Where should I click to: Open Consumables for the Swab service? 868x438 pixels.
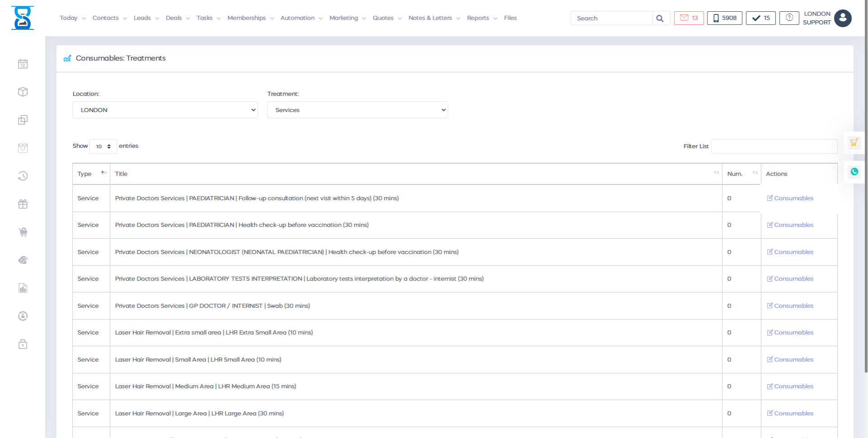793,306
